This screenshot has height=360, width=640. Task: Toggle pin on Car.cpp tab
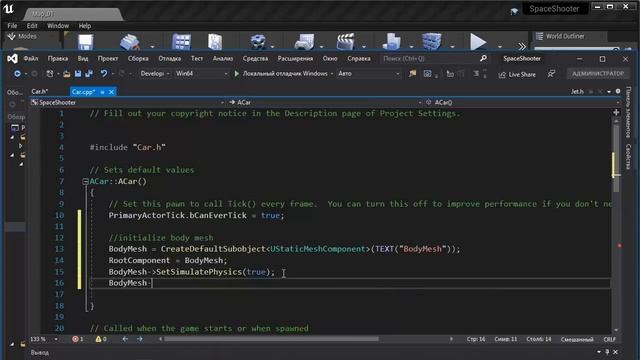pos(102,92)
